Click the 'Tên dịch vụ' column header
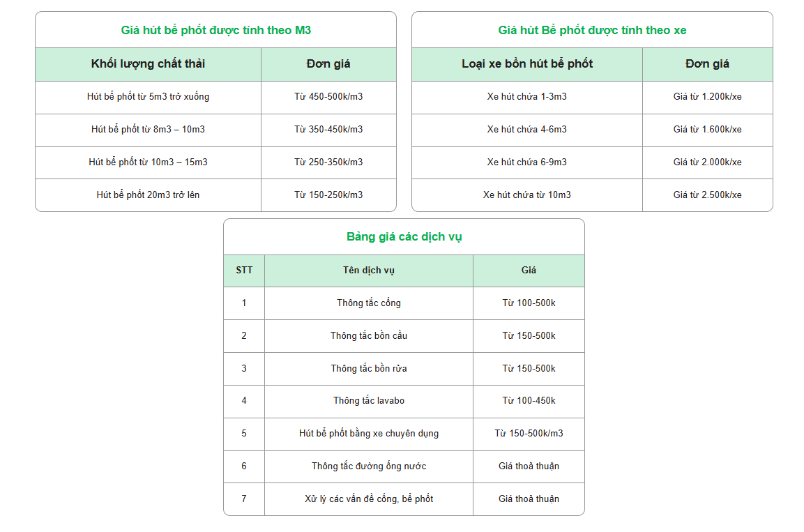This screenshot has width=804, height=532. tap(369, 271)
